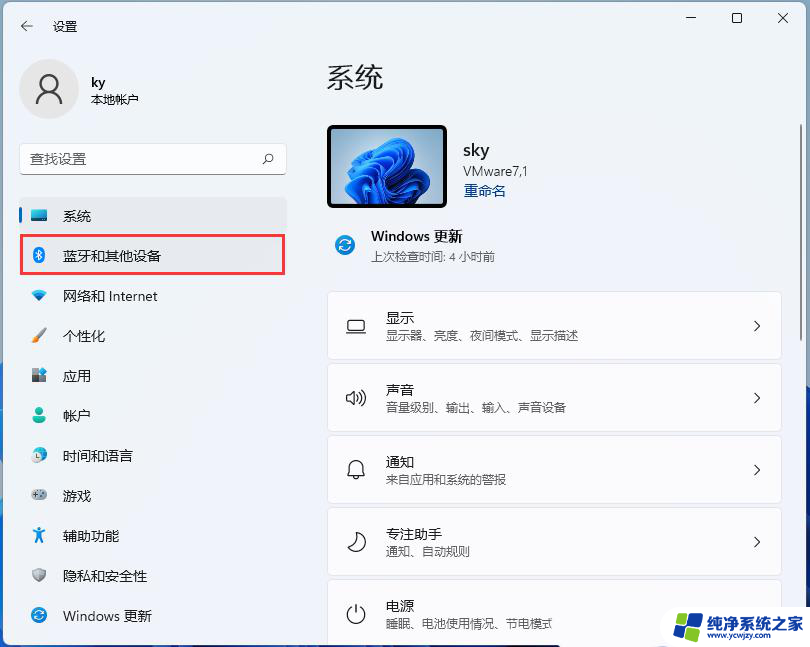
Task: Open Windows 更新 status at top
Action: [x=415, y=245]
